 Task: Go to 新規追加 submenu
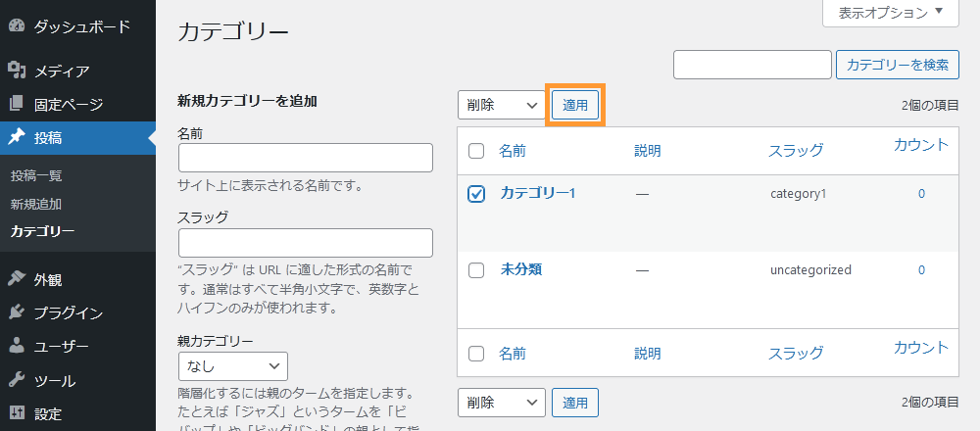[35, 205]
